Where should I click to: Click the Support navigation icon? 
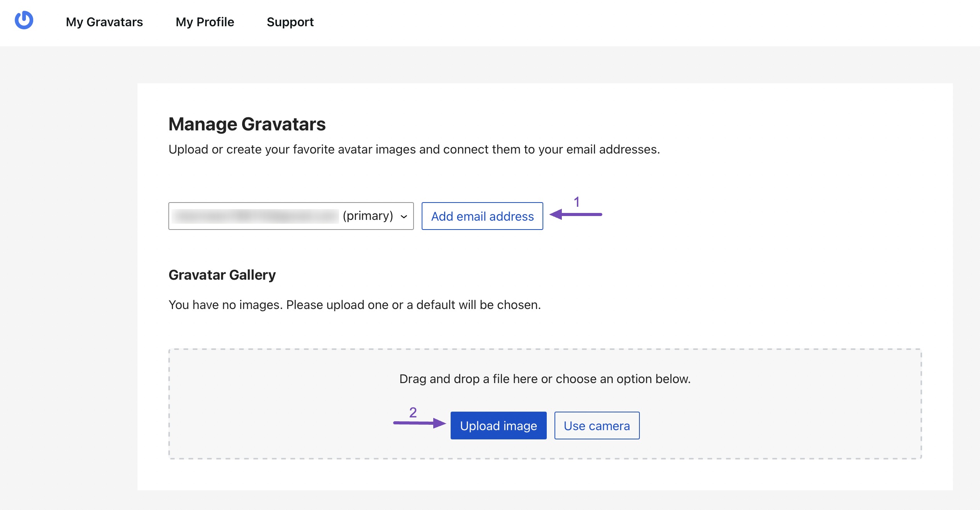[x=290, y=21]
